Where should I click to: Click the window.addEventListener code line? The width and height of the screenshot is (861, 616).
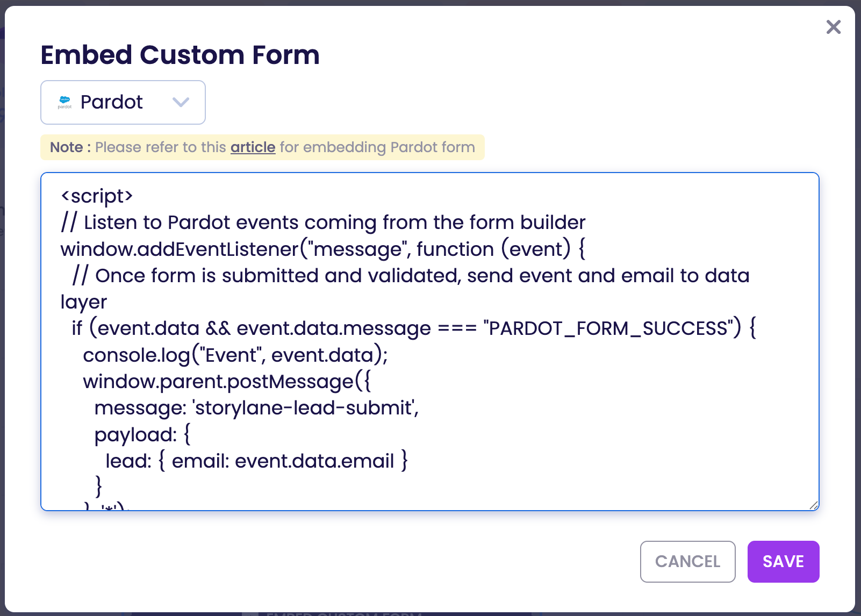point(322,249)
